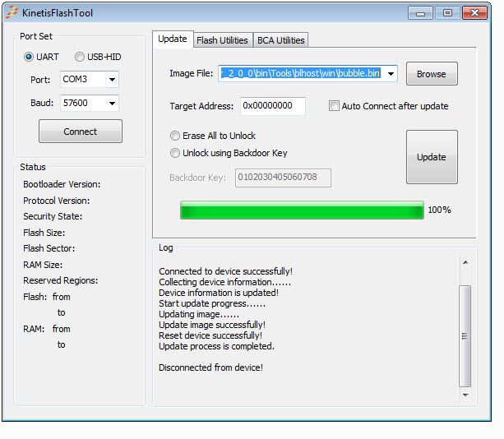The width and height of the screenshot is (504, 439).
Task: Click the 'Flash Size:' status label
Action: tap(44, 233)
